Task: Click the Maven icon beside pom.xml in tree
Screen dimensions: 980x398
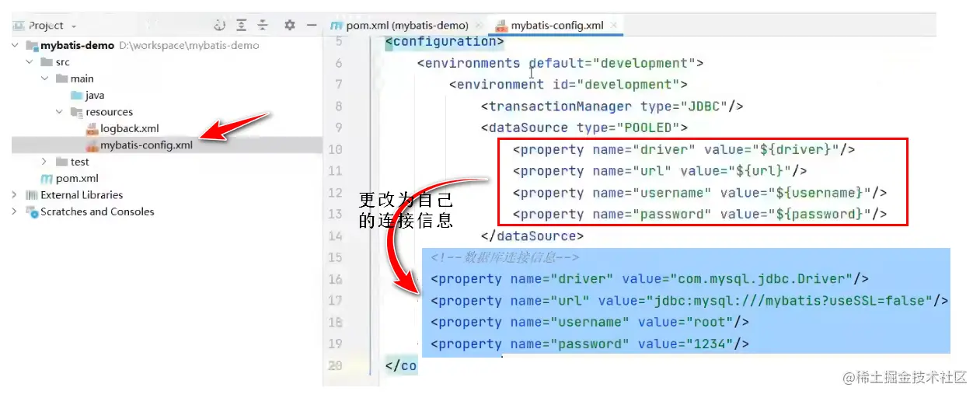Action: coord(47,179)
